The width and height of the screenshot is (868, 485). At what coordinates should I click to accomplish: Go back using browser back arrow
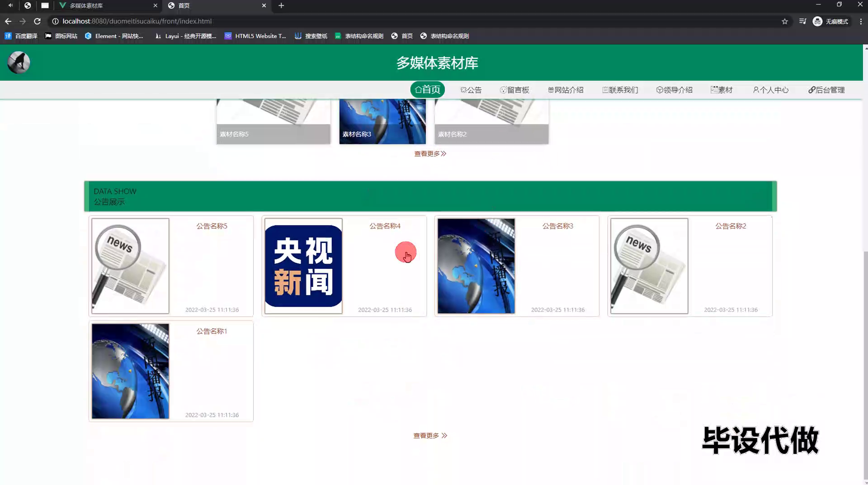[8, 21]
